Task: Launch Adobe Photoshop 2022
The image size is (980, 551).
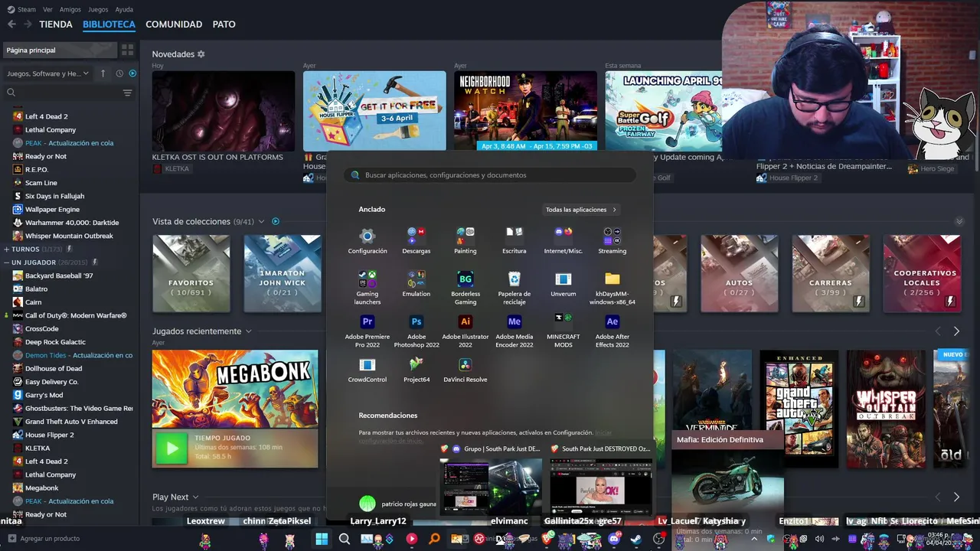Action: (x=416, y=330)
